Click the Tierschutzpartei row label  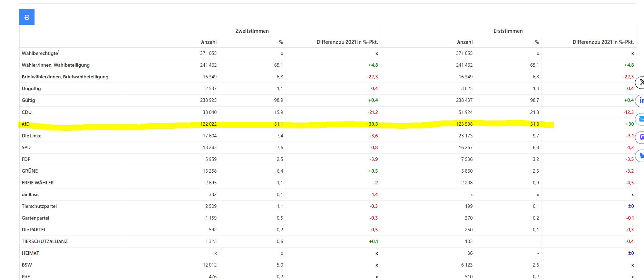coord(39,206)
